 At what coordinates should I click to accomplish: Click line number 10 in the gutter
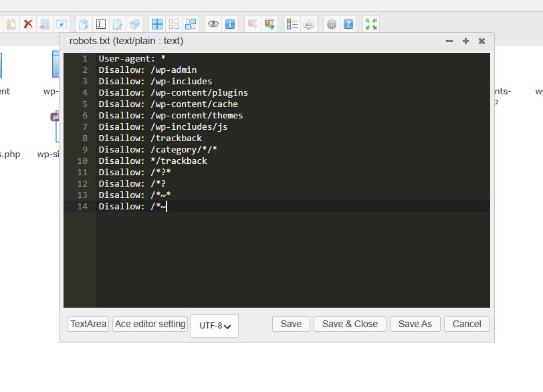tap(82, 161)
